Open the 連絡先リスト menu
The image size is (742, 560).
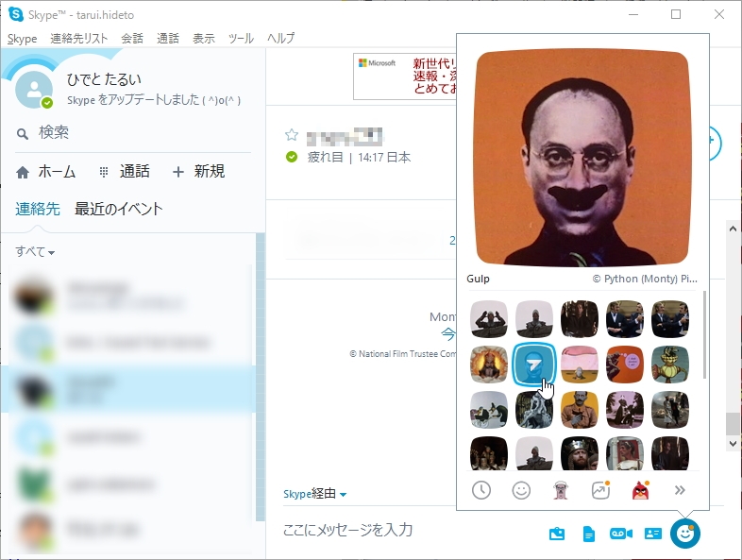click(79, 39)
